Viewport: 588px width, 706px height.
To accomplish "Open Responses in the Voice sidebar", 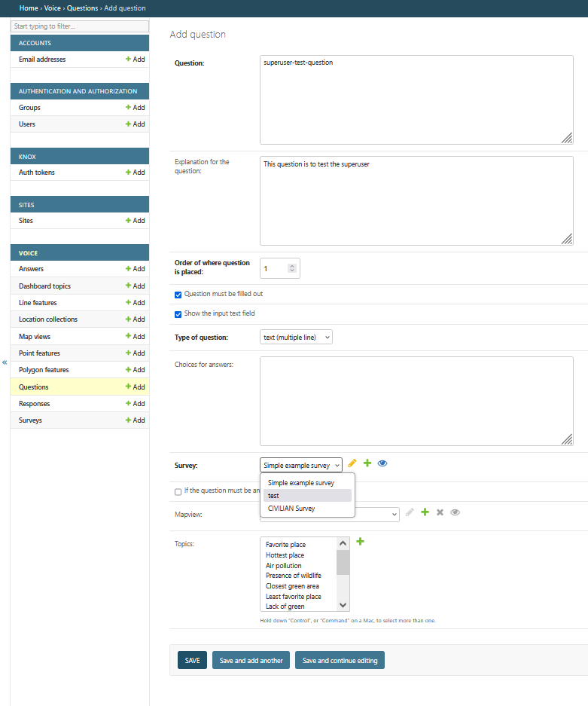I will 35,404.
